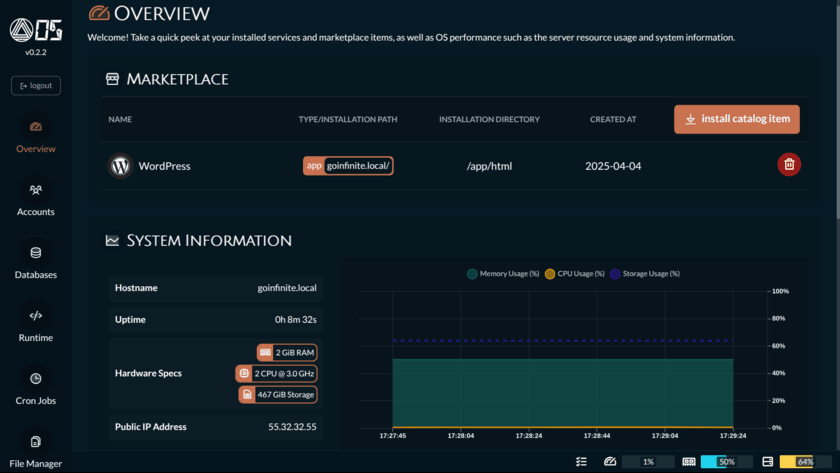840x473 pixels.
Task: Click the 64% storage usage bar
Action: [x=806, y=462]
